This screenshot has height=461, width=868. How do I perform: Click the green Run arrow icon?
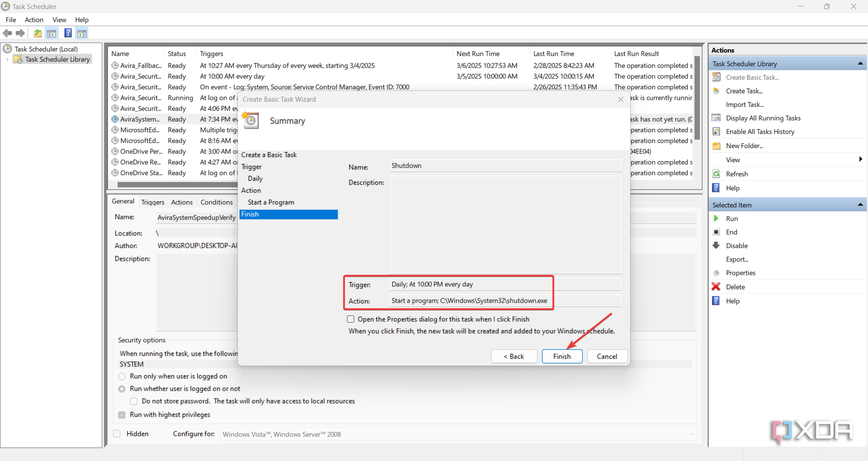click(x=717, y=218)
